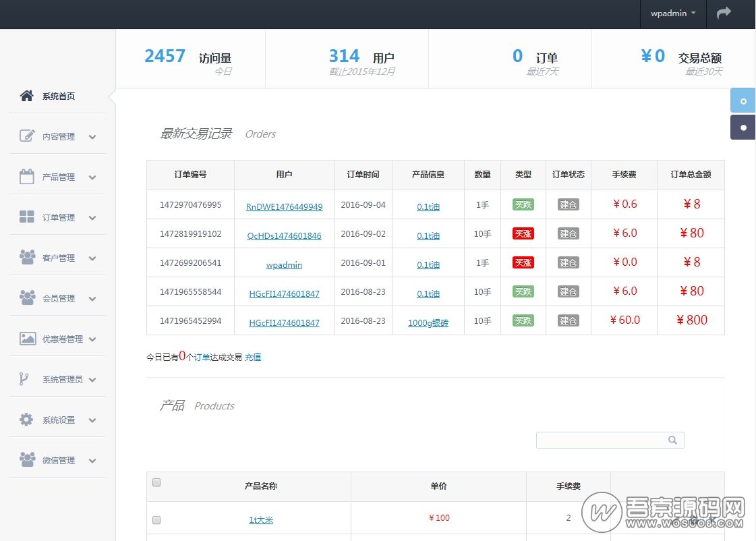Select the light blue theme swatch
The image size is (756, 541).
743,101
